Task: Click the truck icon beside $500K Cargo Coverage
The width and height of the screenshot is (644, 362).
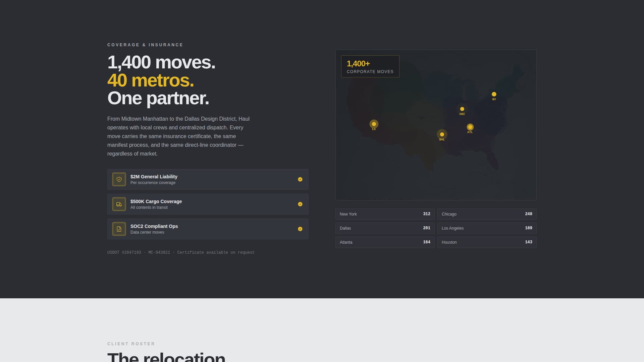Action: [119, 204]
